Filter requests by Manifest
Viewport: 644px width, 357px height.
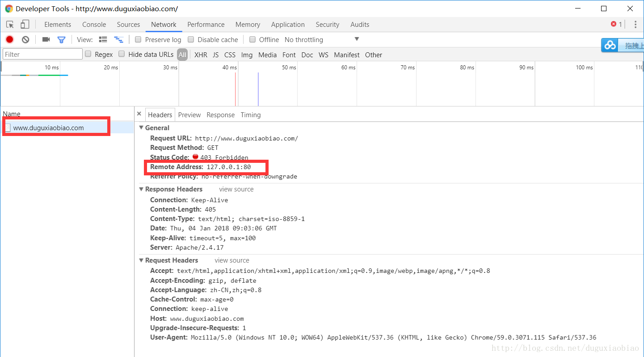[347, 55]
